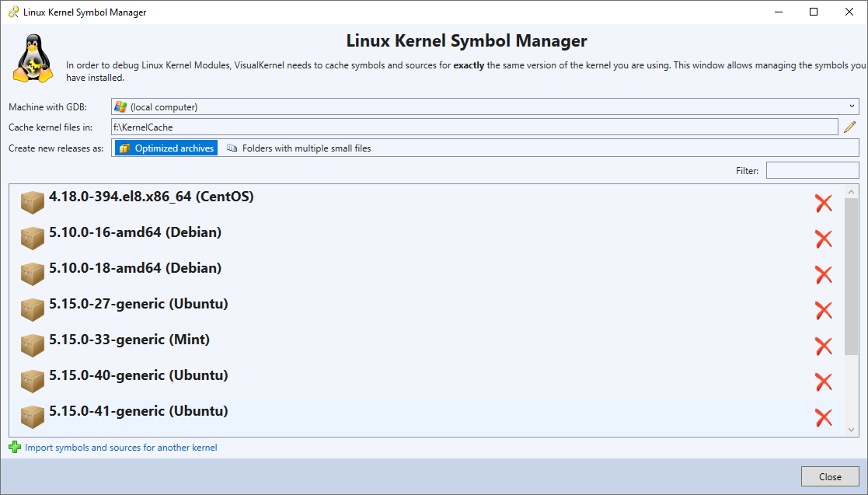Delete the 5.15.0-33-generic (Mint) kernel entry
Screen dimensions: 868x495
824,346
